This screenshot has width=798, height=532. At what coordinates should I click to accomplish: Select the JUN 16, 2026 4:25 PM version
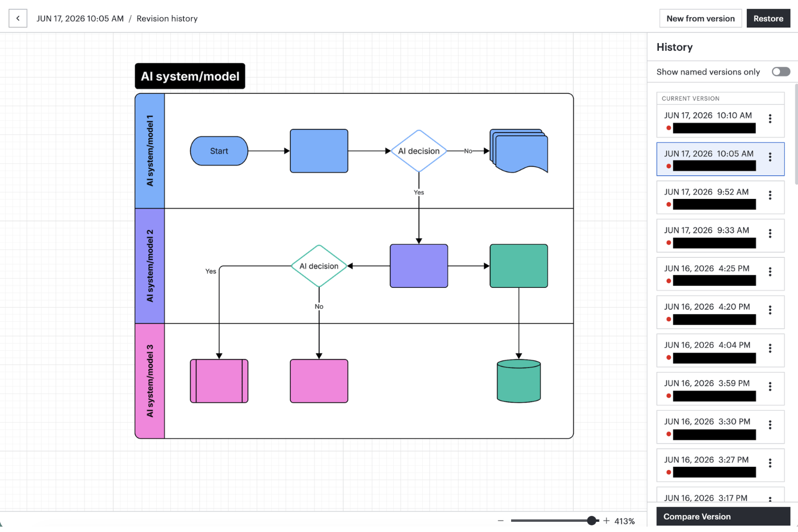pos(720,274)
